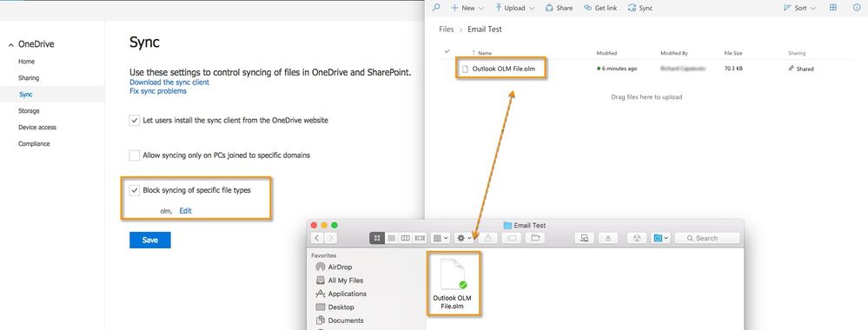Select Documents in Finder sidebar
The width and height of the screenshot is (868, 330).
(340, 320)
